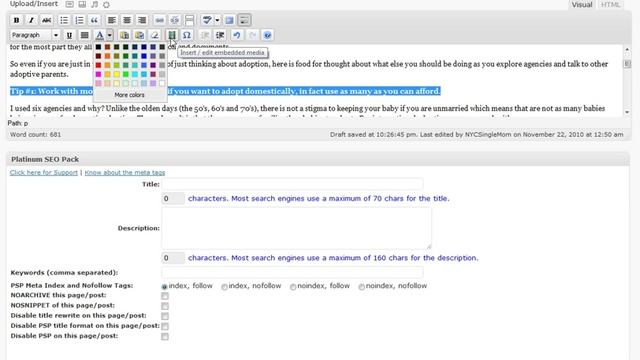Image resolution: width=640 pixels, height=360 pixels.
Task: Check Disable PSP title format checkbox
Action: tap(165, 327)
